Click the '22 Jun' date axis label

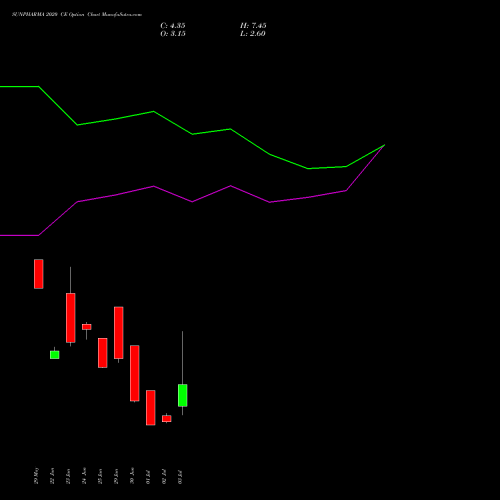[52, 476]
